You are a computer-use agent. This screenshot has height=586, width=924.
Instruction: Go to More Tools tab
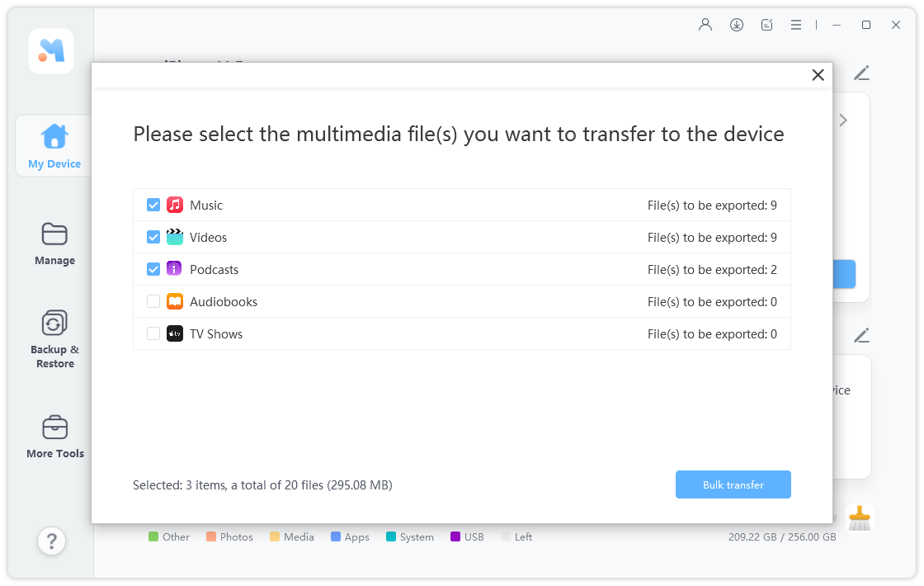coord(54,437)
